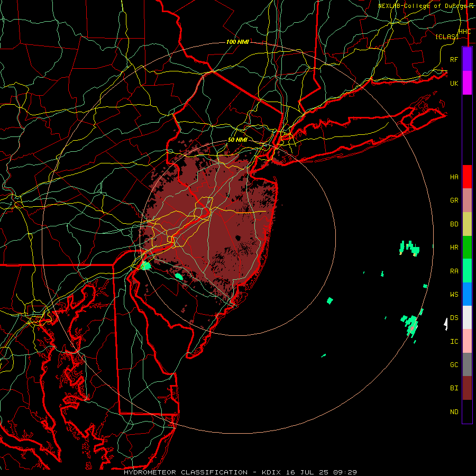476x476 pixels.
Task: Click the "HHC" product code text
Action: coord(464,32)
